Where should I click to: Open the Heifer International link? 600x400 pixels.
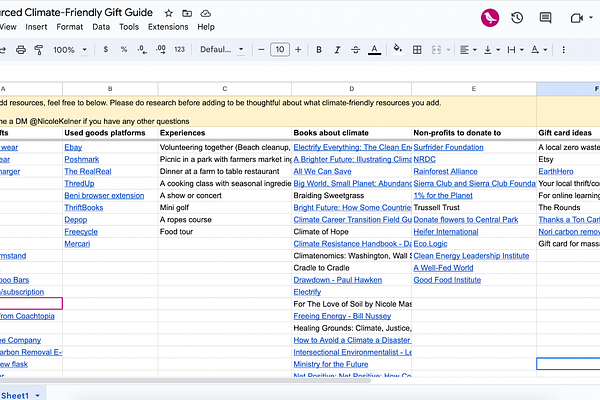pos(446,232)
